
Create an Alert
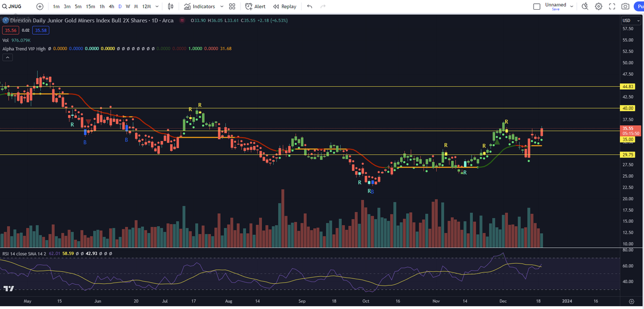point(255,6)
